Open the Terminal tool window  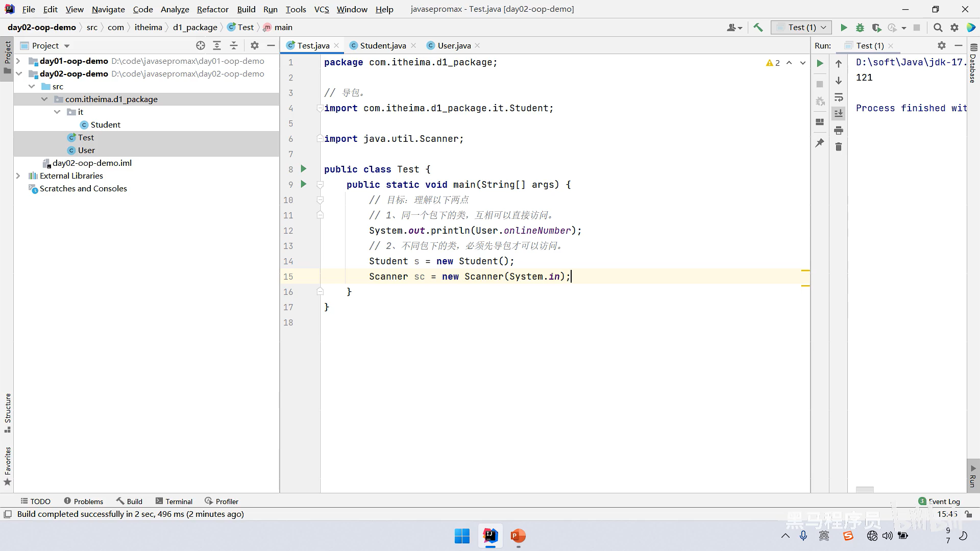click(174, 502)
